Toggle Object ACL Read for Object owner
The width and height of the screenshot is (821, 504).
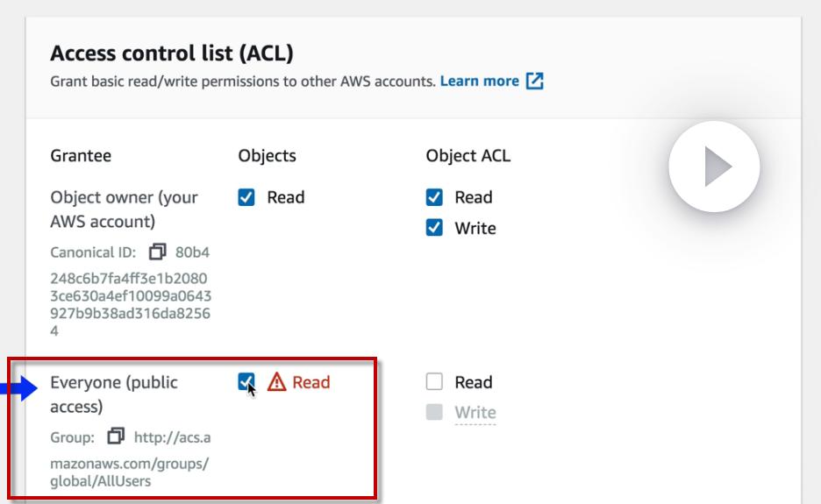[x=434, y=197]
